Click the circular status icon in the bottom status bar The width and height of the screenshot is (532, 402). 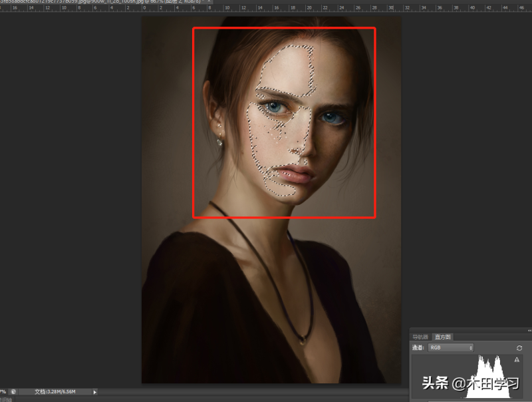tap(14, 391)
